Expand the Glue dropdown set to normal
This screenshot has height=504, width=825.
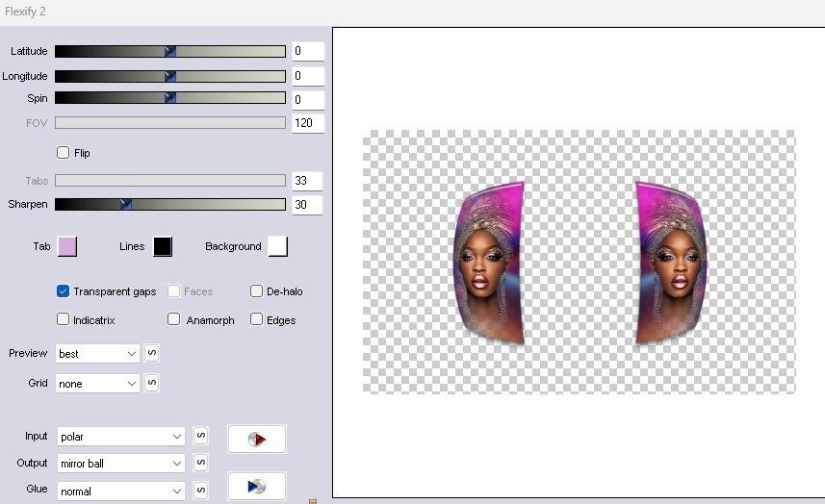click(120, 490)
